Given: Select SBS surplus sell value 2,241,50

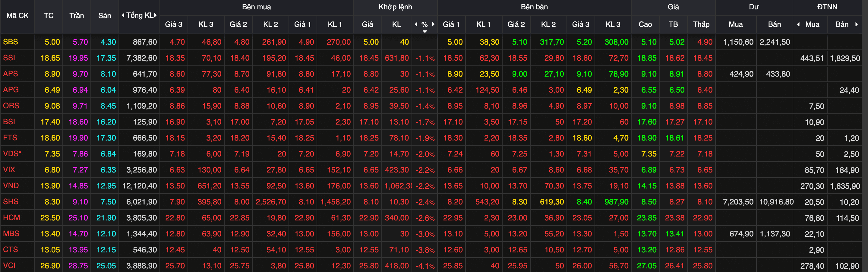Looking at the screenshot, I should [775, 42].
